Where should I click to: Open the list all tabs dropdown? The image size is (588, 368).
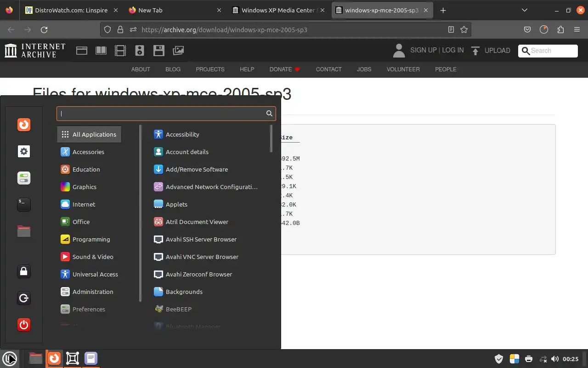525,10
